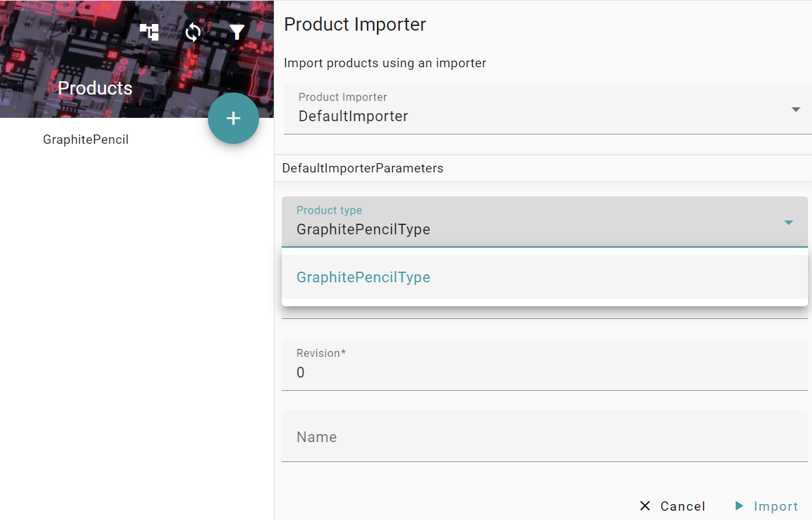This screenshot has width=812, height=520.
Task: Cancel the product import
Action: tap(672, 506)
